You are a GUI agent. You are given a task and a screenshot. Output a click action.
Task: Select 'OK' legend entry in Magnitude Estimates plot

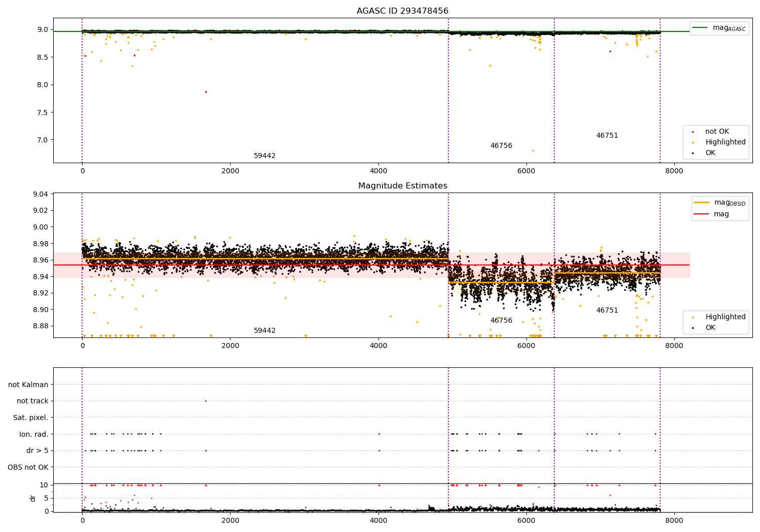[x=710, y=328]
